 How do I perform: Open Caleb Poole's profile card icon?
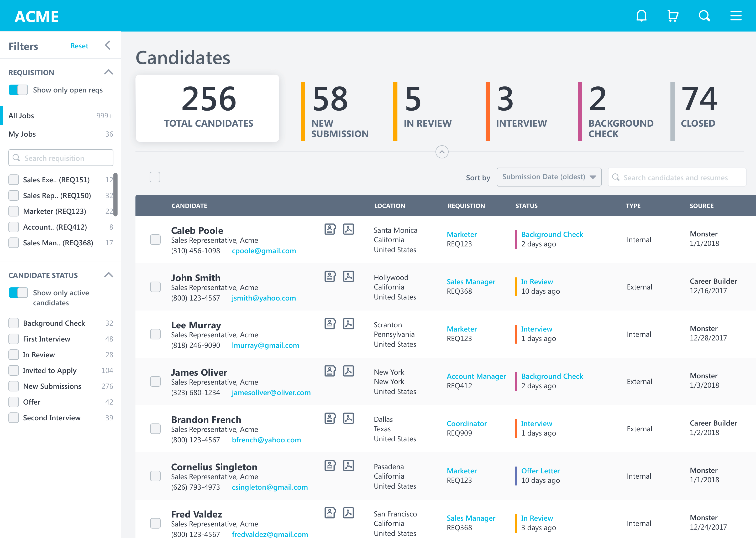pos(330,229)
